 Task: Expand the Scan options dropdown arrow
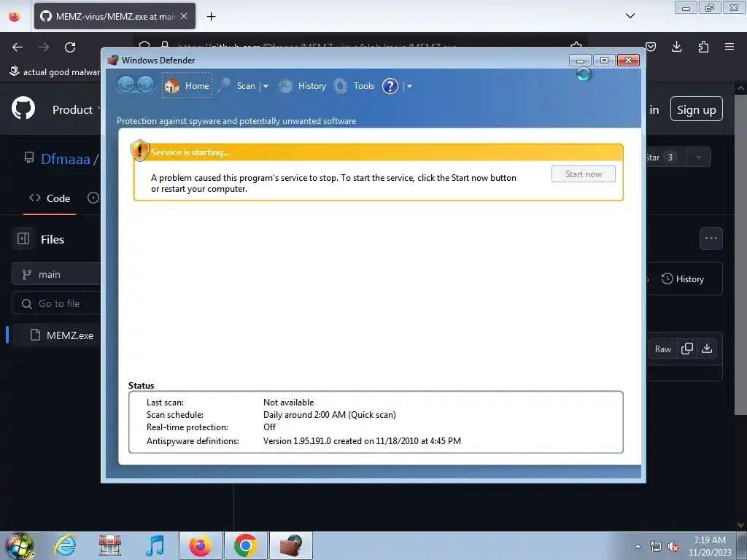[266, 86]
